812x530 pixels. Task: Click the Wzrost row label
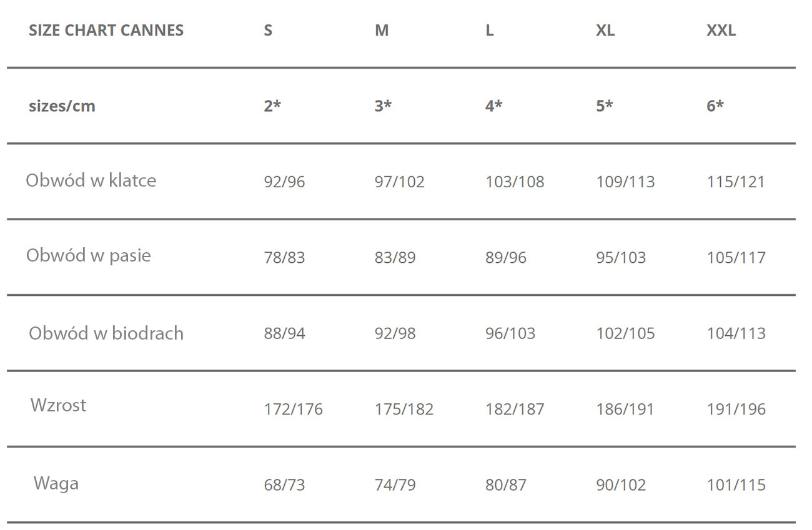click(x=58, y=405)
